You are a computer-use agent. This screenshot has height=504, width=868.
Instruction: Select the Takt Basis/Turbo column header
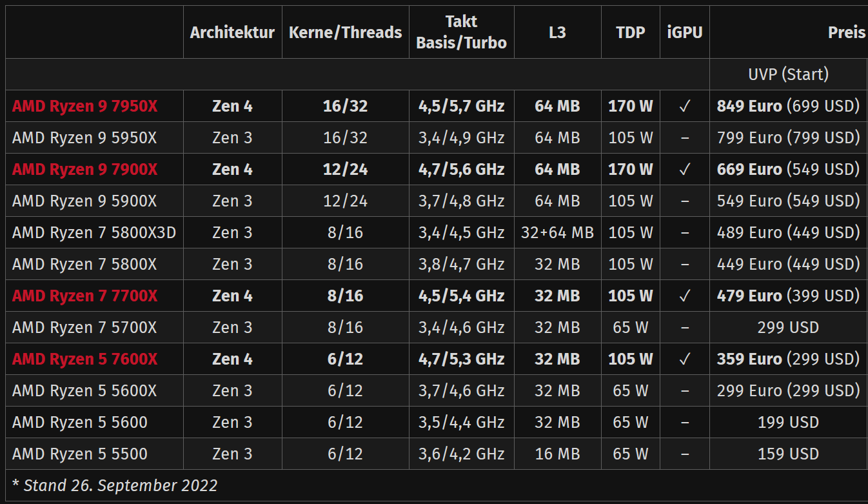coord(461,32)
